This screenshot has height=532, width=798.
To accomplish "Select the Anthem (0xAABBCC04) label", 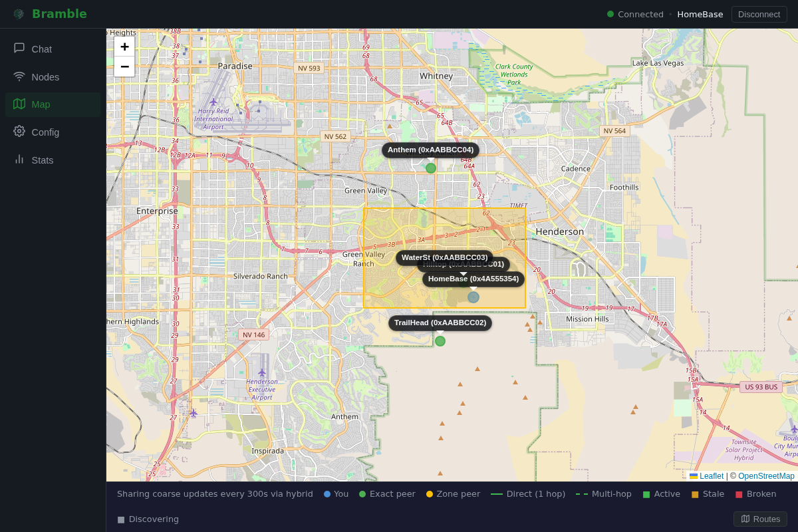I will coord(430,150).
